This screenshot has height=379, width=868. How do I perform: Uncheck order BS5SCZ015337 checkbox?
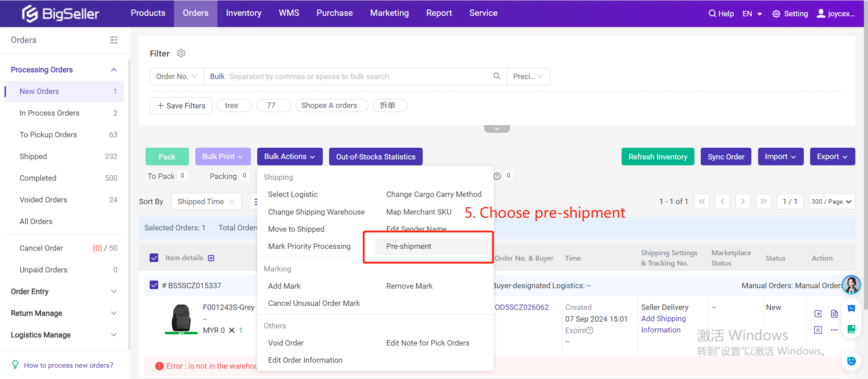coord(154,285)
